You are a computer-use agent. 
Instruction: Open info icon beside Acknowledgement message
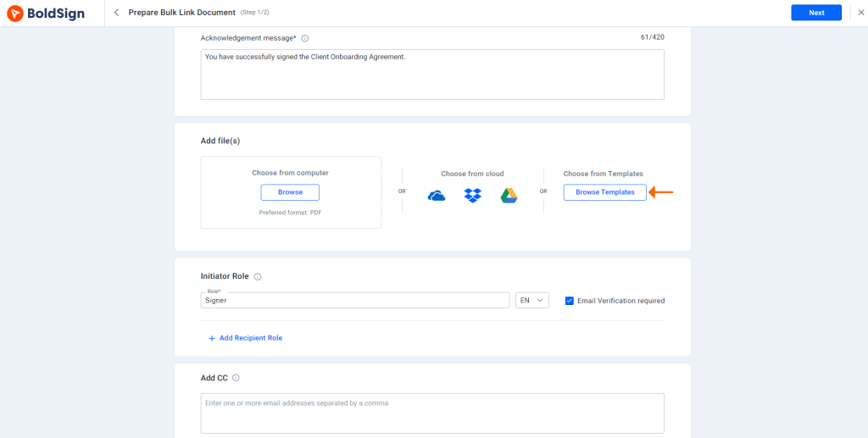304,38
